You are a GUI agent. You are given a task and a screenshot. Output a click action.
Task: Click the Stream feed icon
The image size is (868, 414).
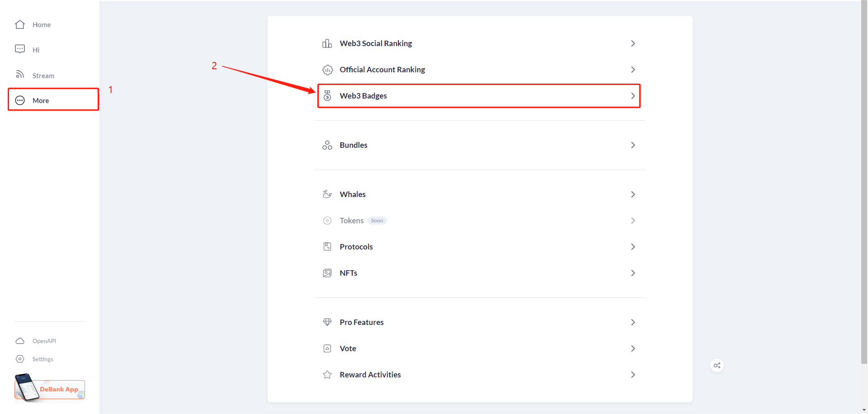(x=20, y=75)
